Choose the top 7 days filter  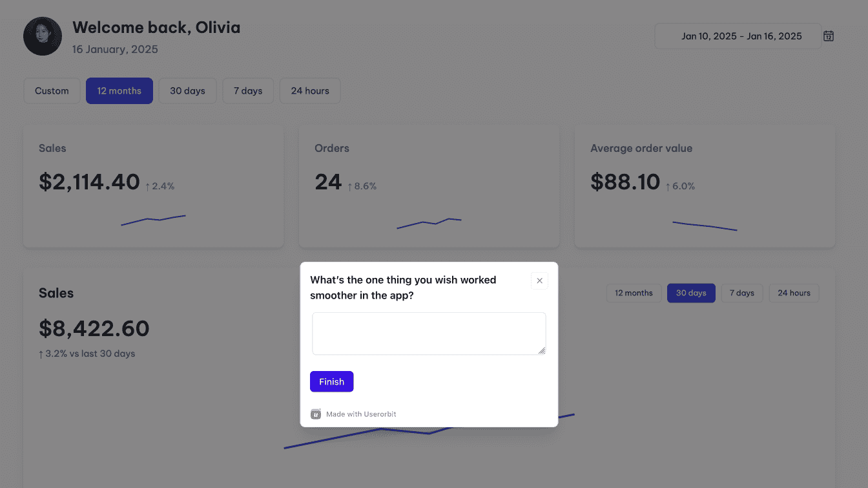(248, 91)
